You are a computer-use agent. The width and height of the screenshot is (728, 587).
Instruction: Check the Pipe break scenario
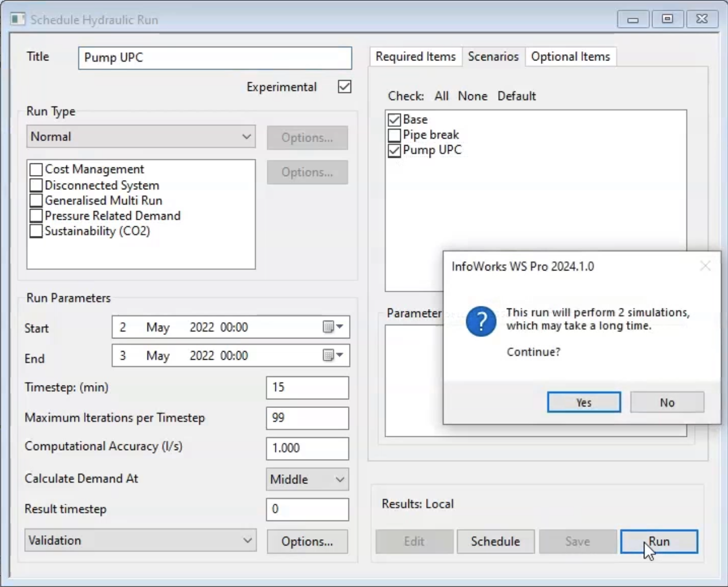coord(395,135)
